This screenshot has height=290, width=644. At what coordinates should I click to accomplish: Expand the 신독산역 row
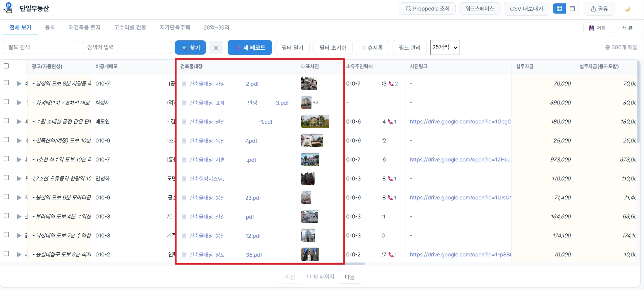19,140
